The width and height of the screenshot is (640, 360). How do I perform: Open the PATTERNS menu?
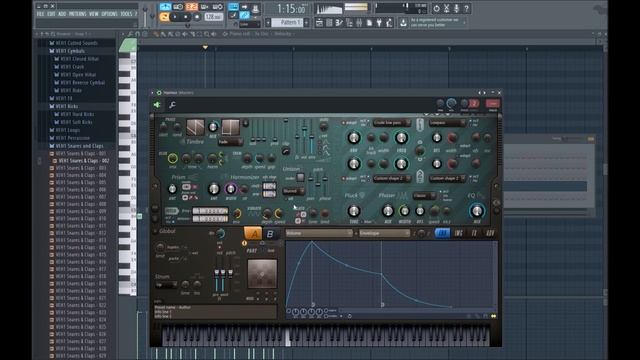(x=77, y=14)
